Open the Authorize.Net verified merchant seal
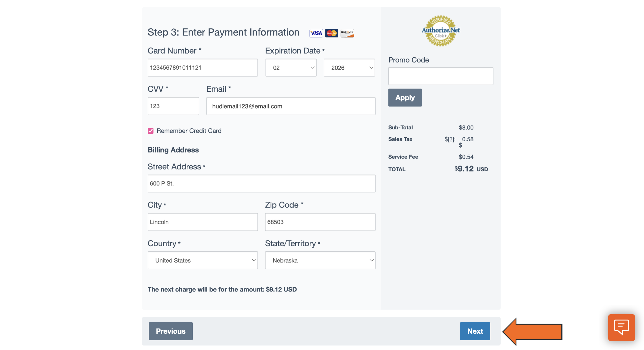 coord(440,31)
